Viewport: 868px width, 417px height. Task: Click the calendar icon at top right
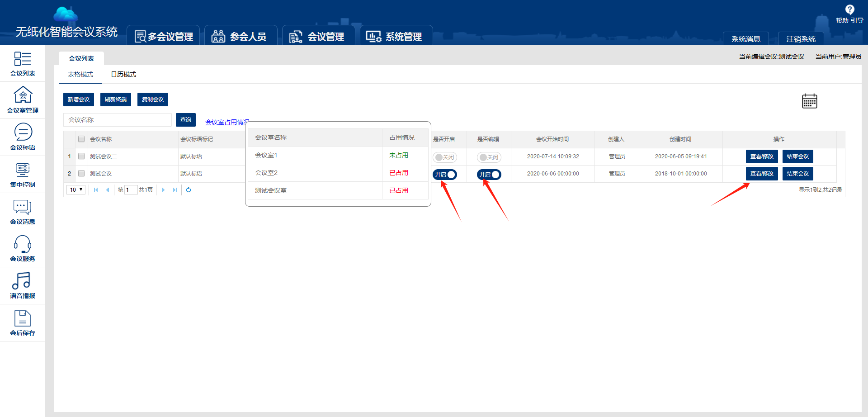coord(809,101)
